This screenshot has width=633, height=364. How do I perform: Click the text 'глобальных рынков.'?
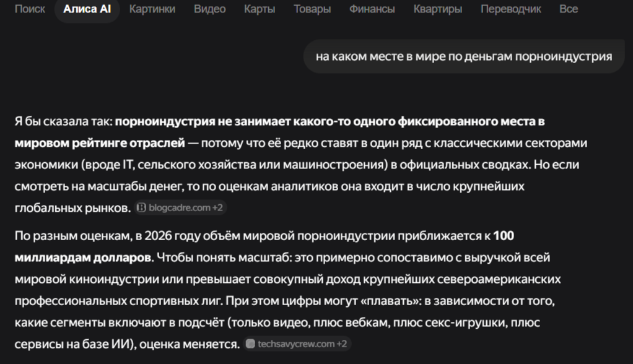pyautogui.click(x=72, y=208)
